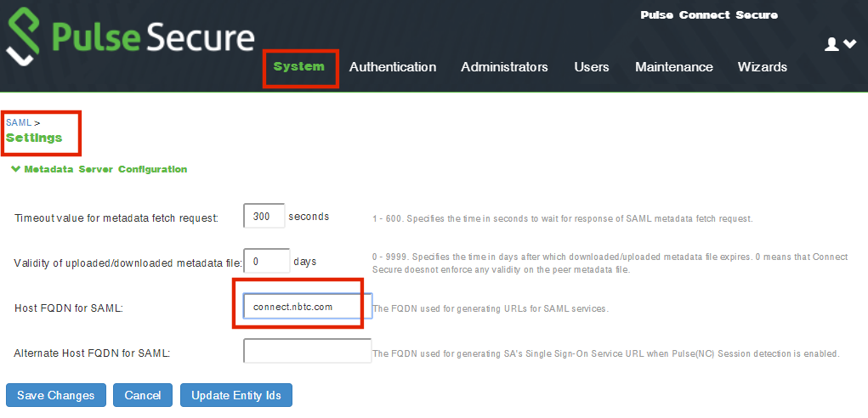
Task: Click the Single Sign-On Service URL help text
Action: [x=607, y=353]
